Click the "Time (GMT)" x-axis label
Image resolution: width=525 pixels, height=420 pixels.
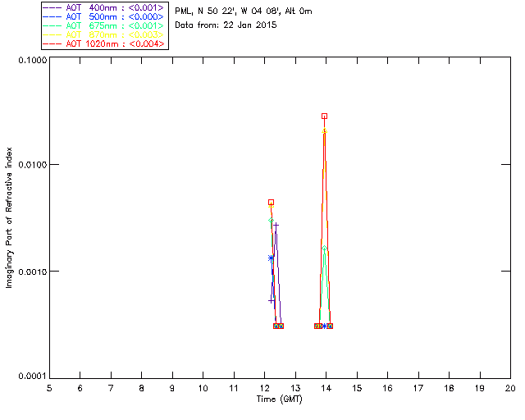[279, 399]
